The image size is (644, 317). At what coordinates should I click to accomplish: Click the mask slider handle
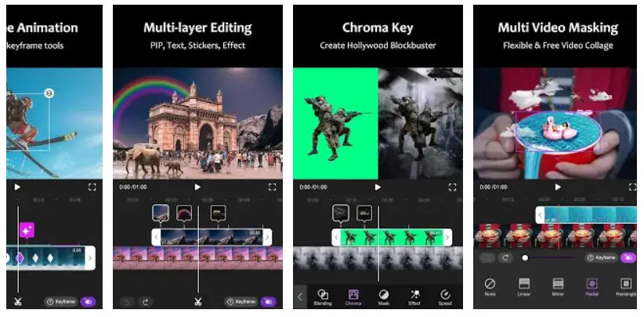click(x=525, y=258)
